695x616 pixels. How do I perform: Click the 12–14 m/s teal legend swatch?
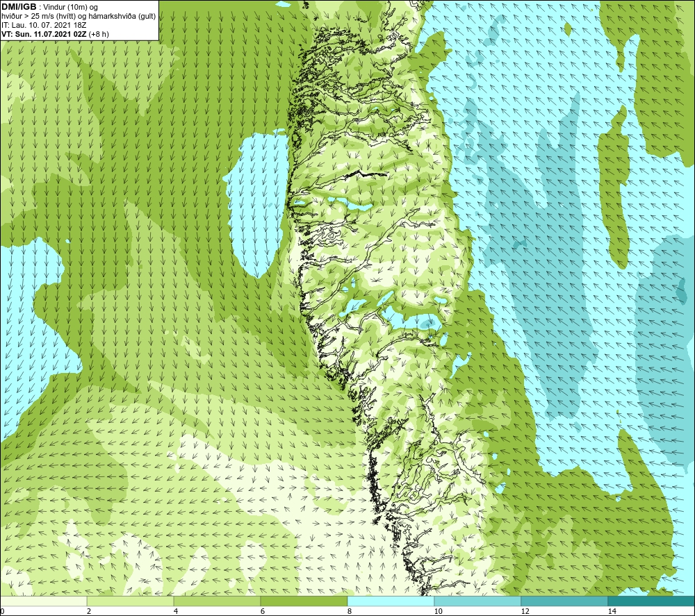click(564, 601)
